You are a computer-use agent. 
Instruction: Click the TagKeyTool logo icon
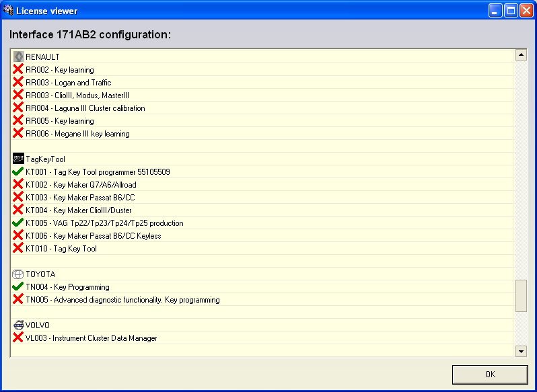tap(18, 159)
